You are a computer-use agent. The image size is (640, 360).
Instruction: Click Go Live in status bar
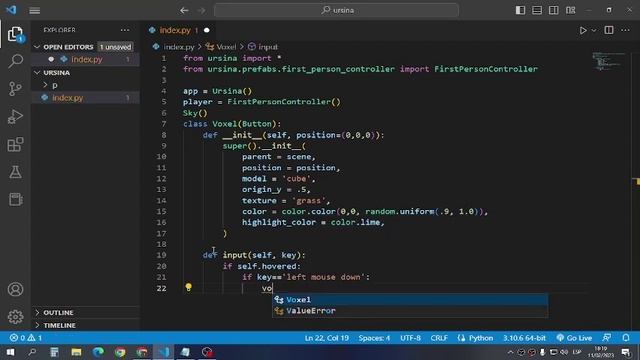(x=574, y=338)
